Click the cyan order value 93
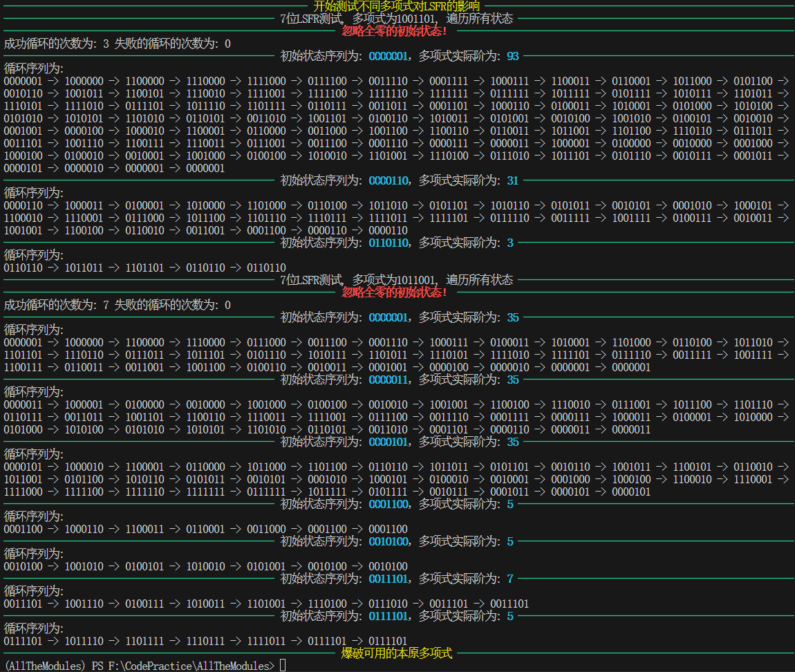This screenshot has width=795, height=672. pyautogui.click(x=512, y=56)
